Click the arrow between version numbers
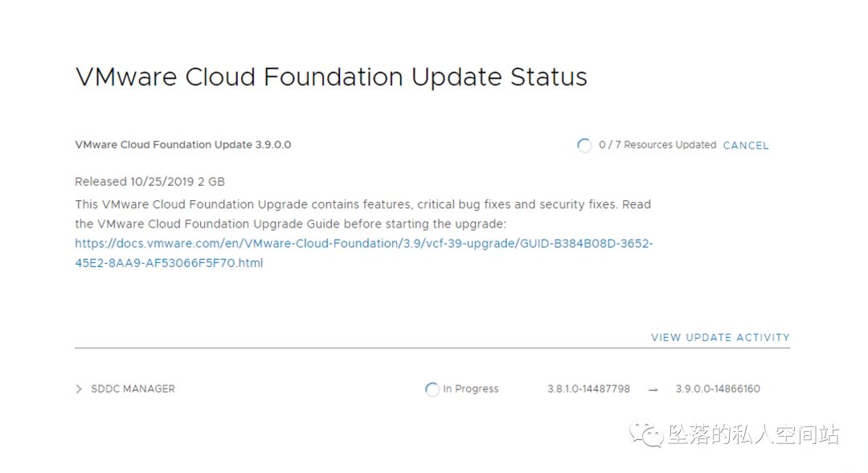 click(653, 389)
